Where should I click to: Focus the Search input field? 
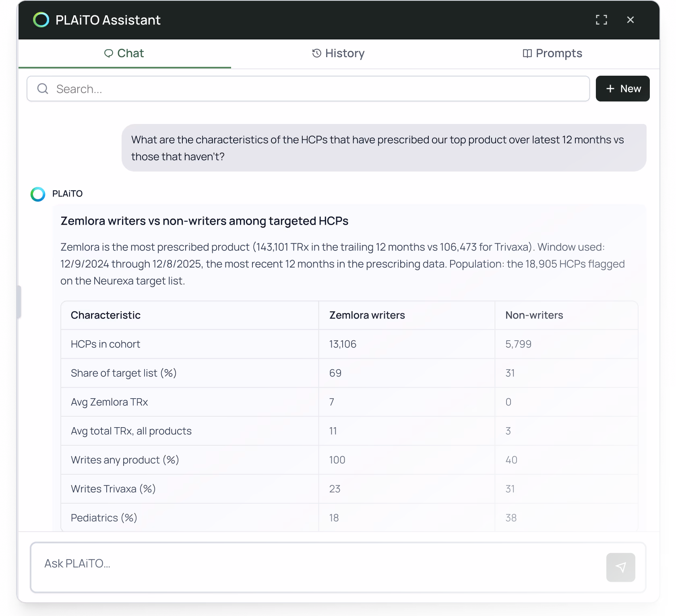pos(308,89)
